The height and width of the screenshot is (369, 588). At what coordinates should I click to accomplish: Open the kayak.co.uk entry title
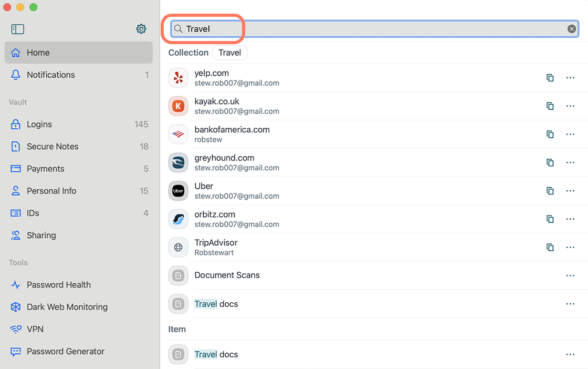click(217, 101)
